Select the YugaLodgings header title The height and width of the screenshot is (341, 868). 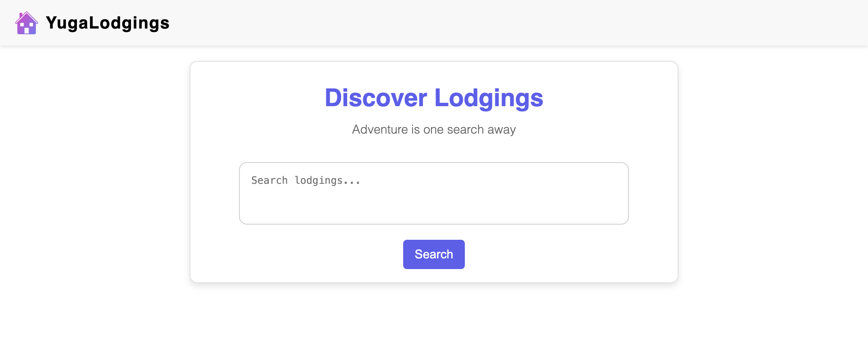[x=107, y=23]
